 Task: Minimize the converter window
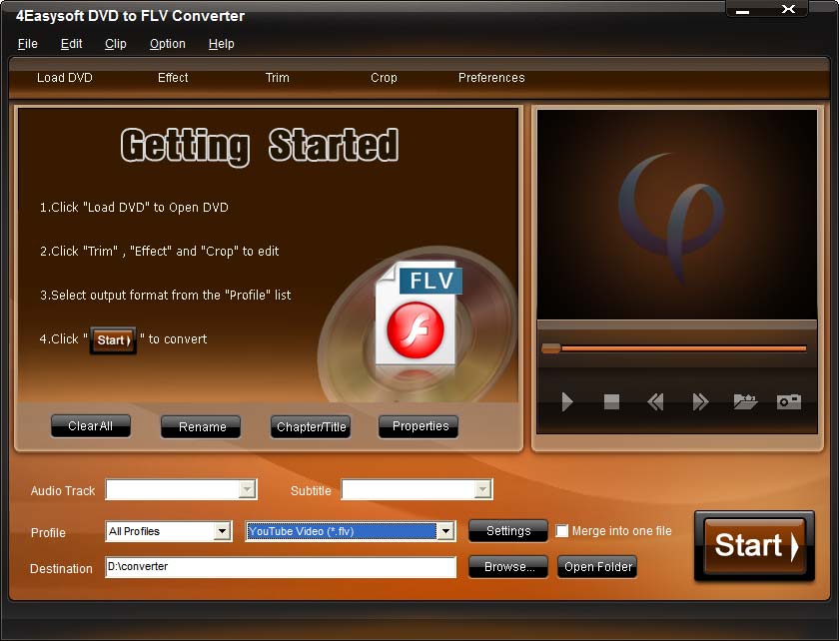(x=742, y=11)
